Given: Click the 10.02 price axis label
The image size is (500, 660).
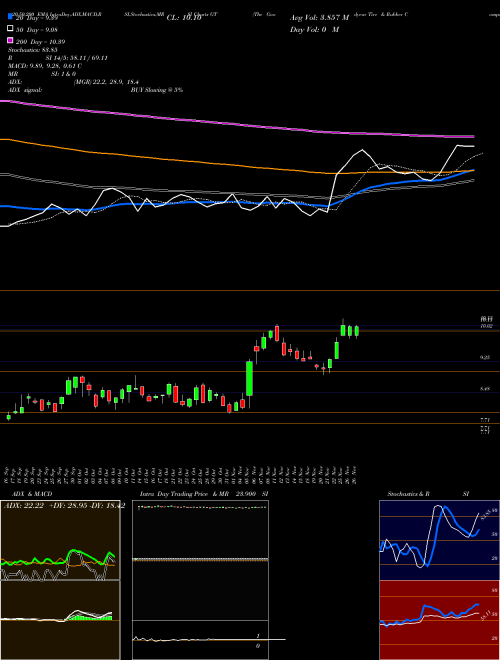Looking at the screenshot, I should [x=486, y=326].
